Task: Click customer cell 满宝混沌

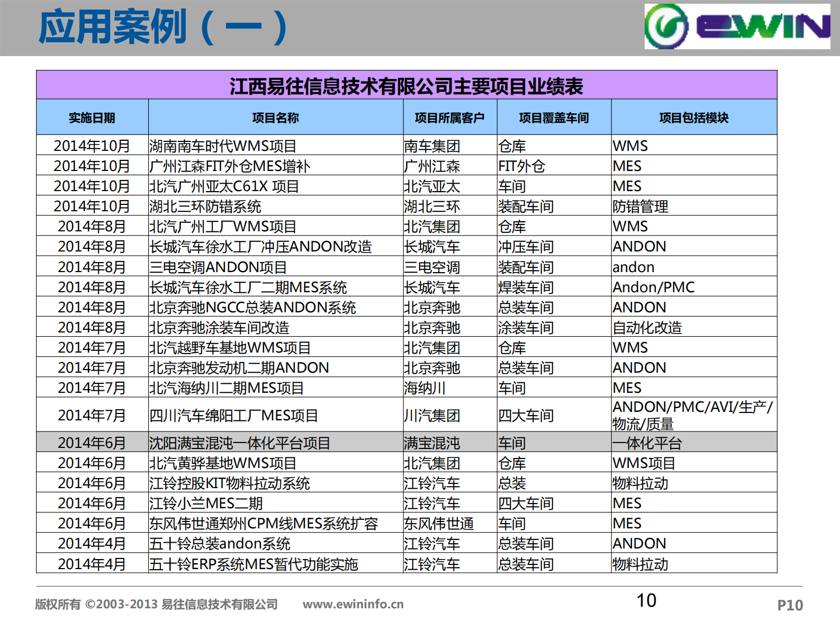Action: (x=450, y=442)
